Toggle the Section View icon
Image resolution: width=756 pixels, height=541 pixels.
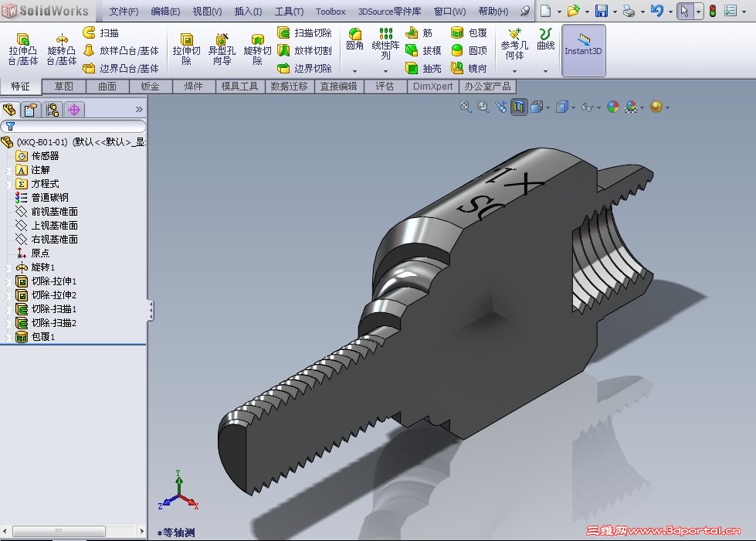point(519,107)
